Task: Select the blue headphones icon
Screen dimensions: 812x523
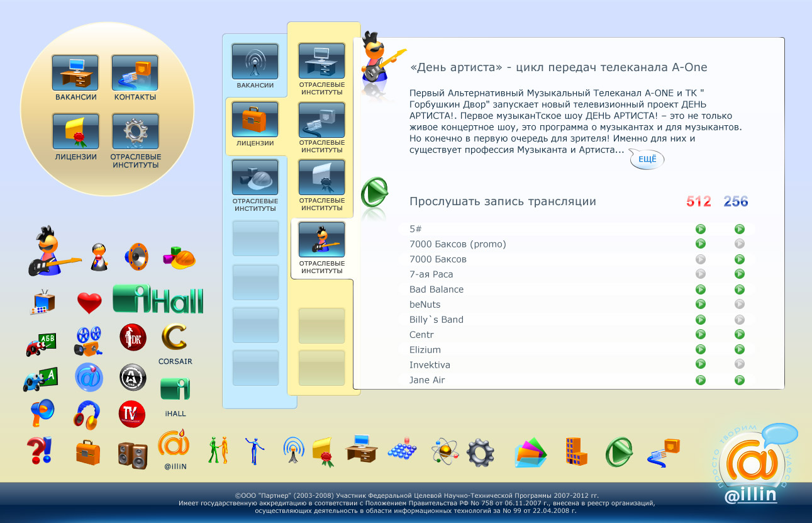Action: click(x=86, y=414)
